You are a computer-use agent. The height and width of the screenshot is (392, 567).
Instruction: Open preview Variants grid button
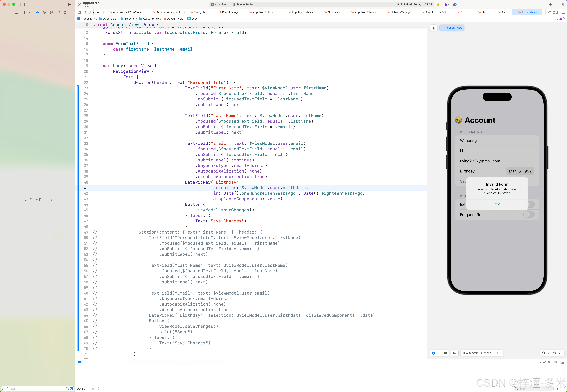[445, 353]
